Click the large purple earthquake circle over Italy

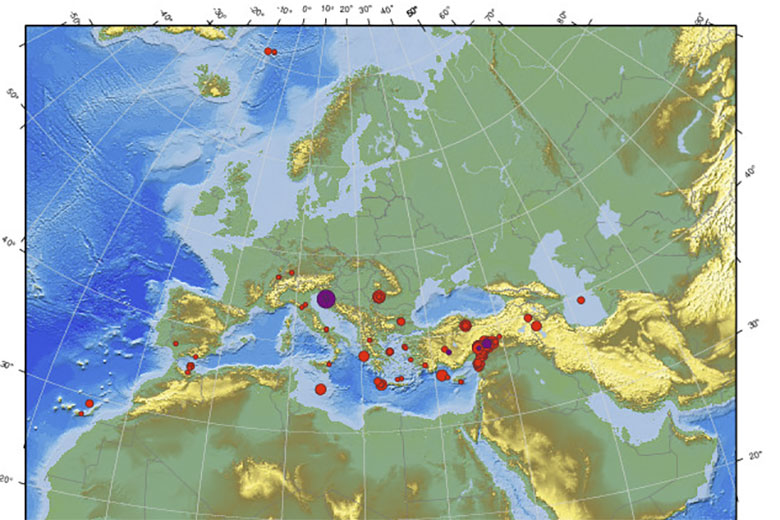point(326,298)
